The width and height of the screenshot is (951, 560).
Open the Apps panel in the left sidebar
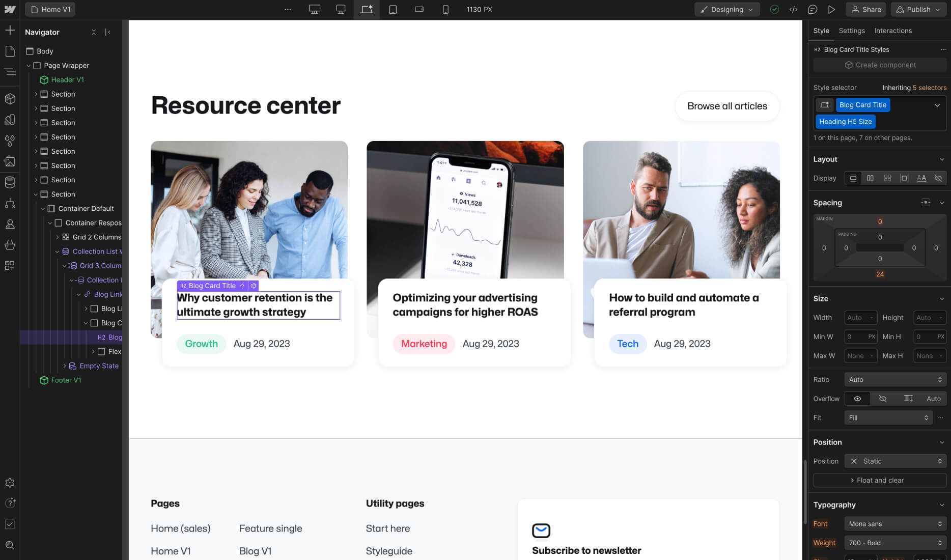click(x=10, y=265)
